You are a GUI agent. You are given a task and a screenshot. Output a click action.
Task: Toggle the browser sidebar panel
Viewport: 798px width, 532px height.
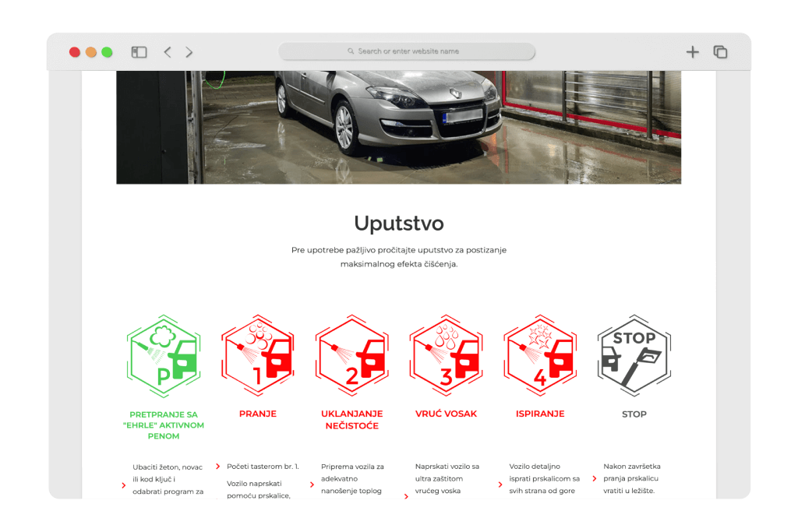coord(139,52)
